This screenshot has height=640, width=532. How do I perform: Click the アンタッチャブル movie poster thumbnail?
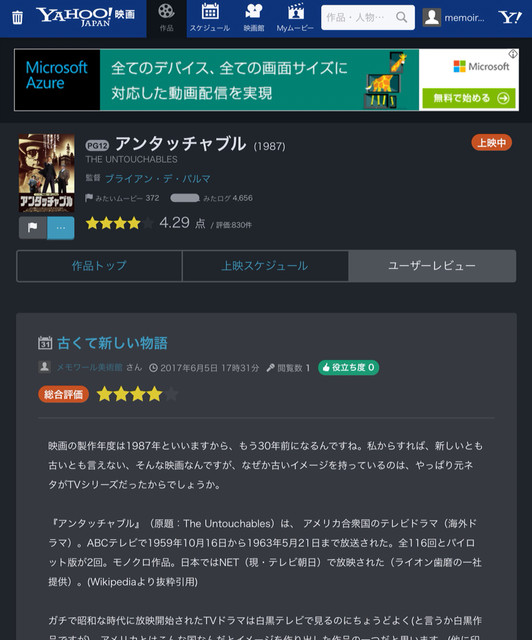click(47, 173)
